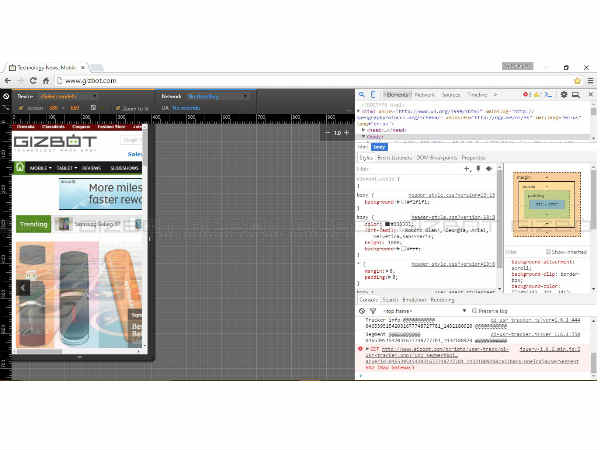Click the console scrollbar thumb
This screenshot has width=600, height=450.
593,362
